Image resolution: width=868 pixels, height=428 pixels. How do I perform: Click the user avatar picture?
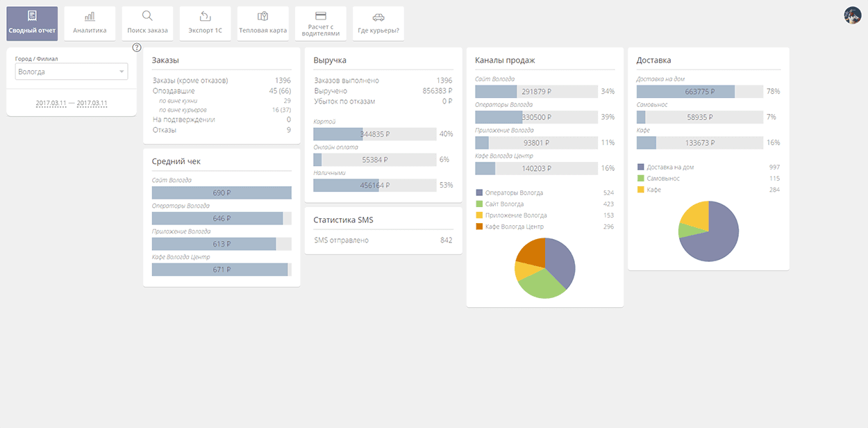coord(852,15)
